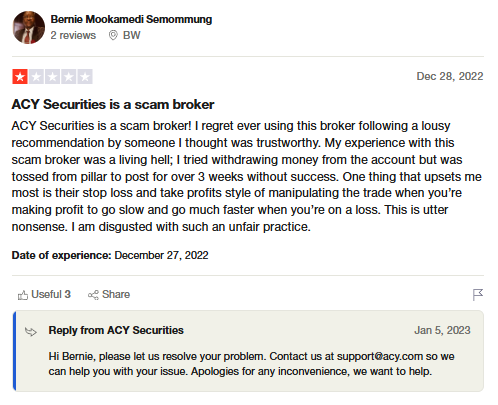Click the Dec 28, 2022 review date
The height and width of the screenshot is (405, 498).
pos(450,76)
